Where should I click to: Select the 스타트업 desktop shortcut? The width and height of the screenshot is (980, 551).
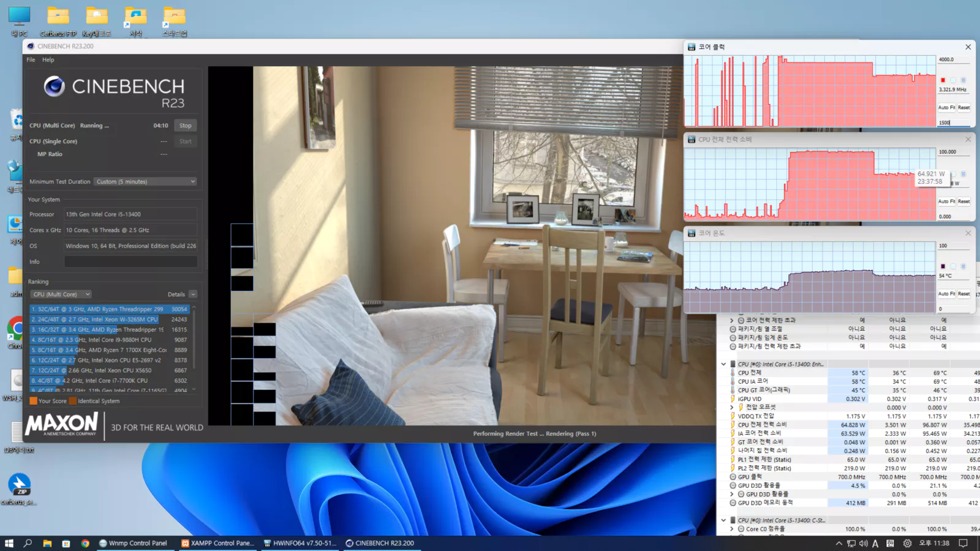pyautogui.click(x=175, y=21)
